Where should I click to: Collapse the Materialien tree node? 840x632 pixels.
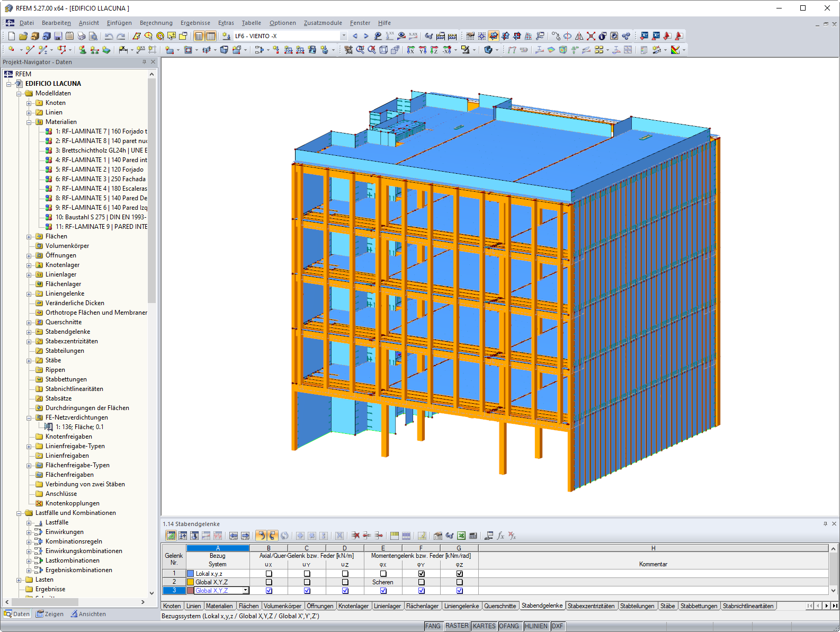29,122
